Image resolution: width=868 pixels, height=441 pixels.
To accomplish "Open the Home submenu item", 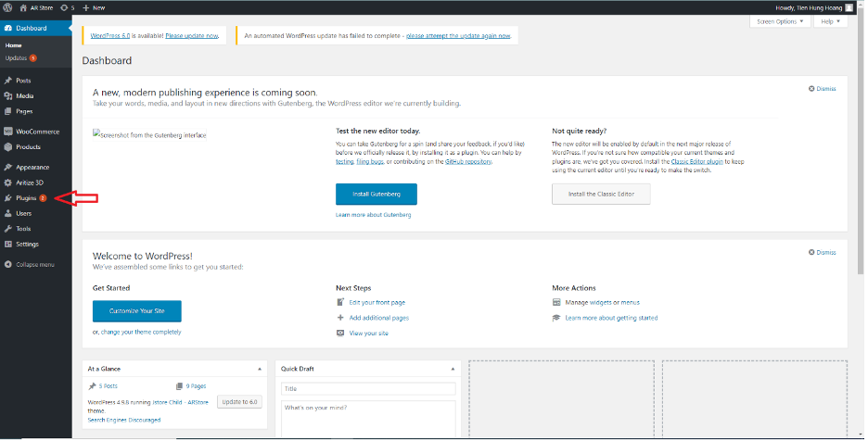I will 13,45.
